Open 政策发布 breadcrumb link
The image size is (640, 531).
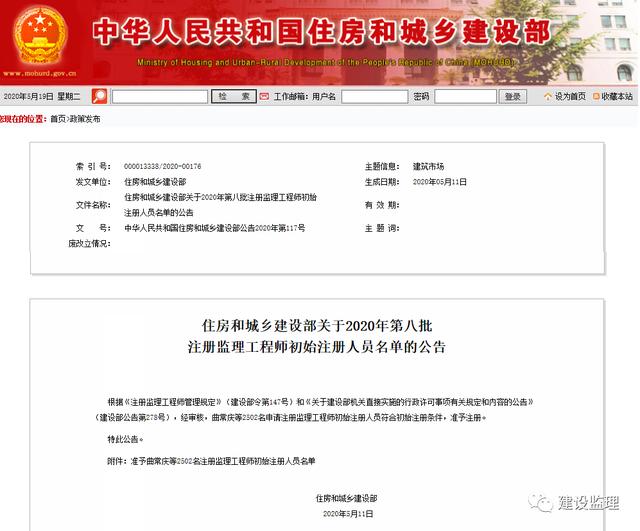pos(85,119)
